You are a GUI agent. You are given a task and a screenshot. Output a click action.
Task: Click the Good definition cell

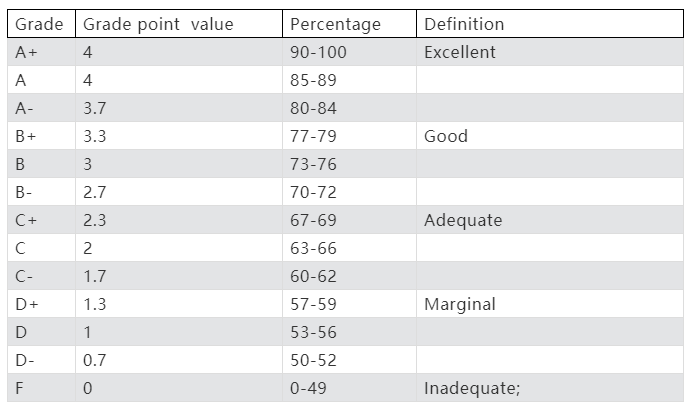coord(446,136)
